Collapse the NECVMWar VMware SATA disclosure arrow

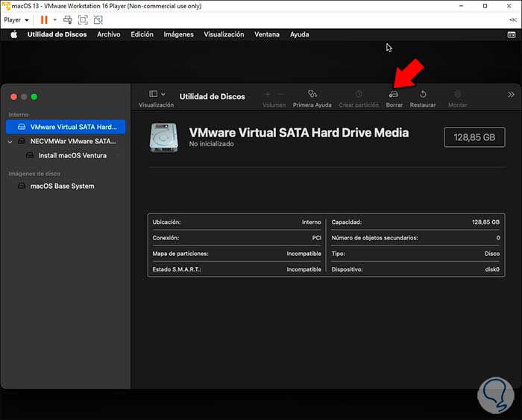click(x=10, y=142)
